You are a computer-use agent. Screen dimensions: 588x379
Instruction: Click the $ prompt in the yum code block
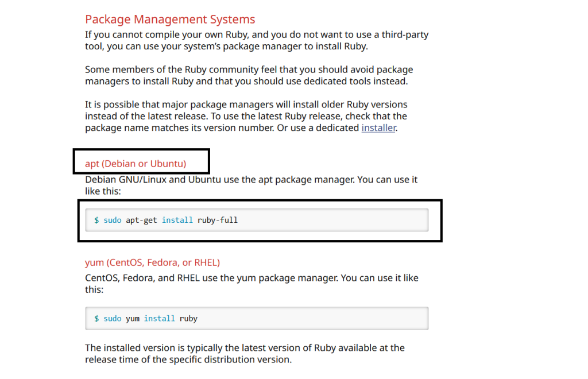pyautogui.click(x=96, y=318)
